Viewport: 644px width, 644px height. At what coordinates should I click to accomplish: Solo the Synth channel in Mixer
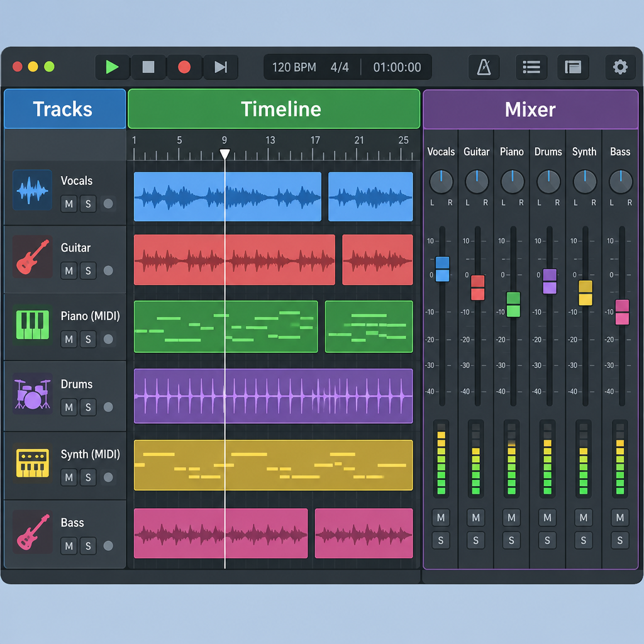coord(583,540)
